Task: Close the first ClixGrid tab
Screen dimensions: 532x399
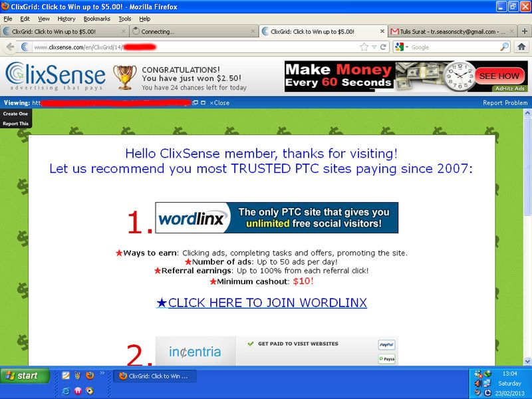Action: pyautogui.click(x=123, y=31)
